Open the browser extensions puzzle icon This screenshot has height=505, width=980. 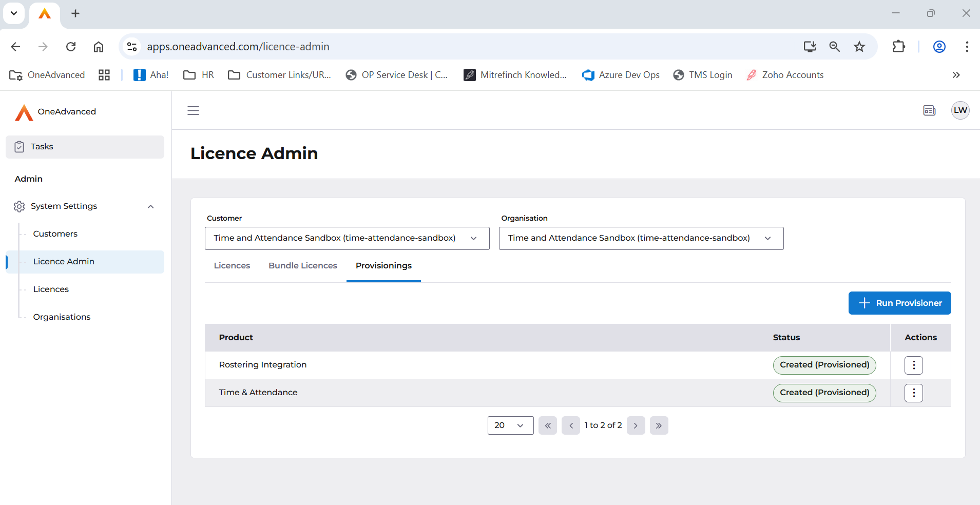point(899,47)
